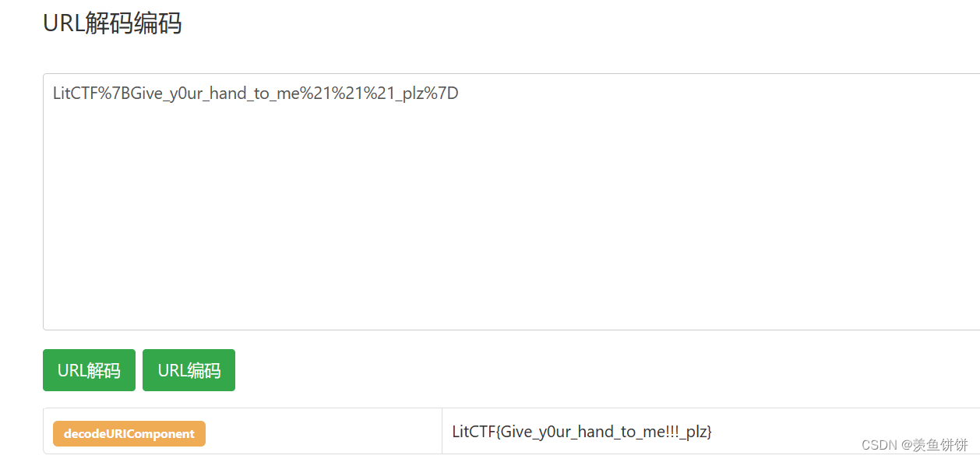
Task: Select the encoded LitCTF text in textarea
Action: point(256,93)
